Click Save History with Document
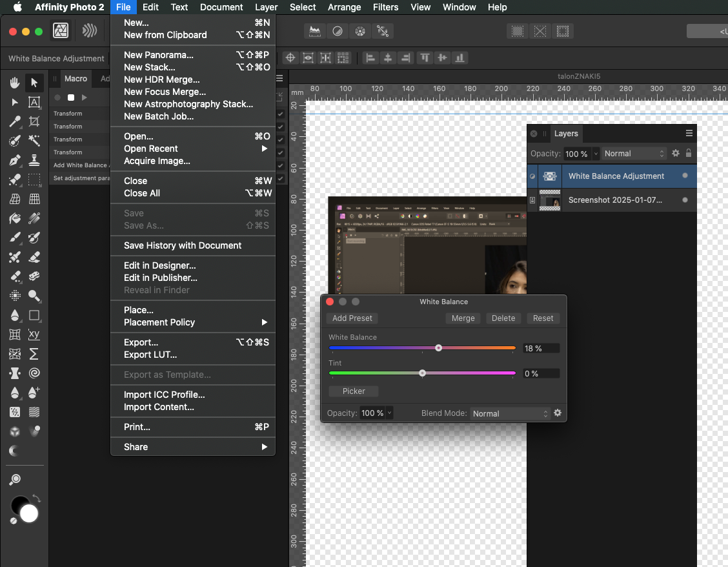728x567 pixels. tap(193, 245)
